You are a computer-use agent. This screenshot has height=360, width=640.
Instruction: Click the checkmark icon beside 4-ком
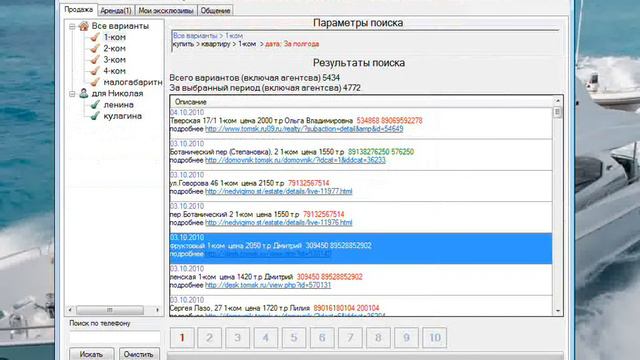(95, 71)
